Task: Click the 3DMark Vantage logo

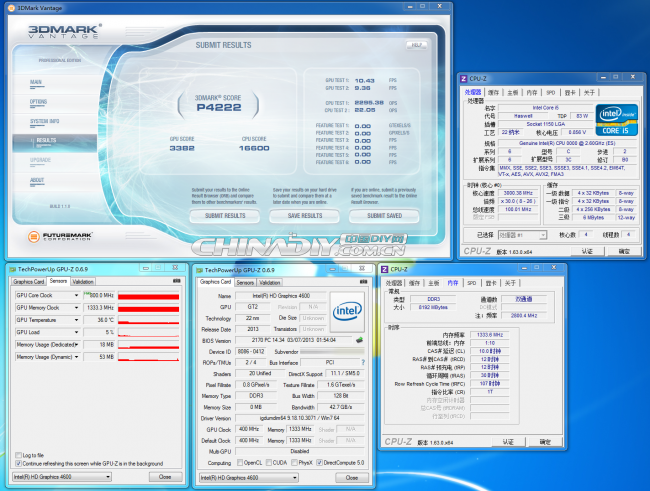Action: pyautogui.click(x=65, y=32)
